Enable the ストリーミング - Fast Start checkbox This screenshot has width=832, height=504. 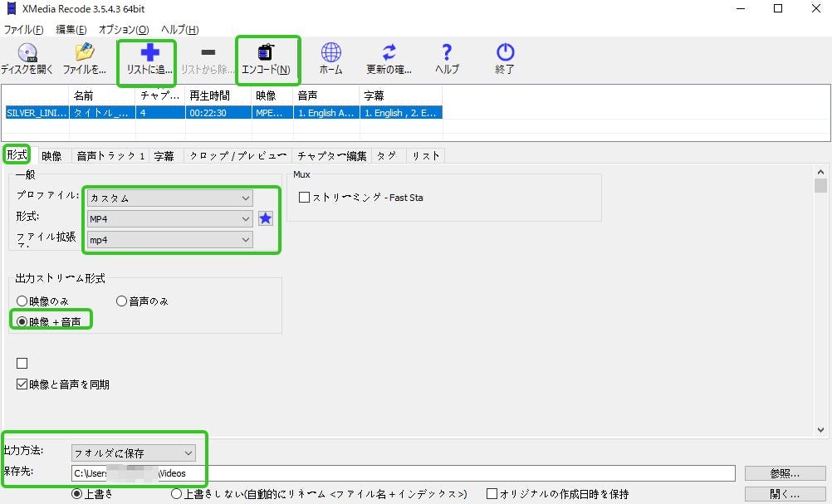click(x=304, y=198)
